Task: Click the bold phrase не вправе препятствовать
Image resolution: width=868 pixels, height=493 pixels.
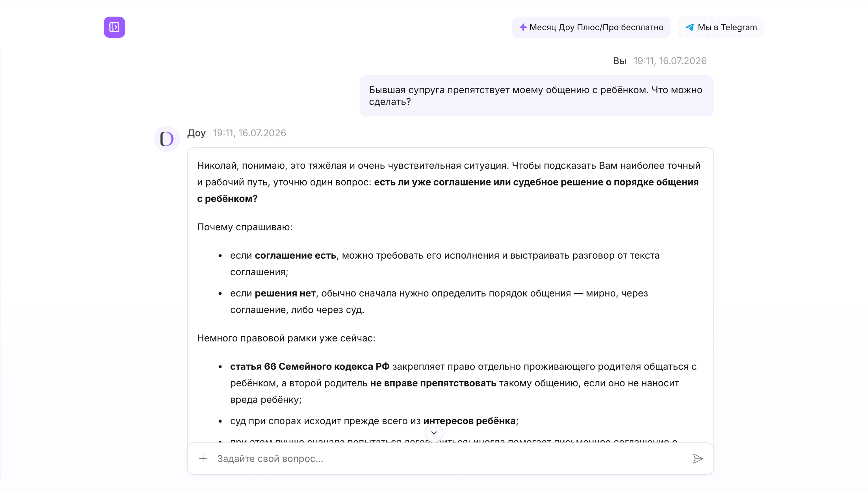Action: point(433,383)
